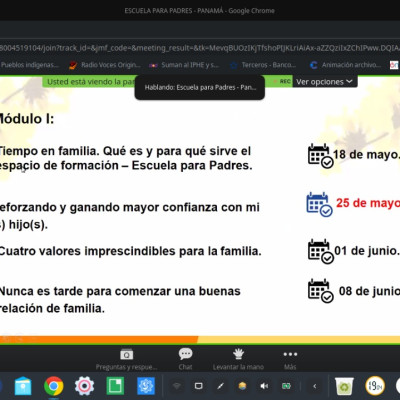Click the battery status tray icon
400x400 pixels.
286,386
